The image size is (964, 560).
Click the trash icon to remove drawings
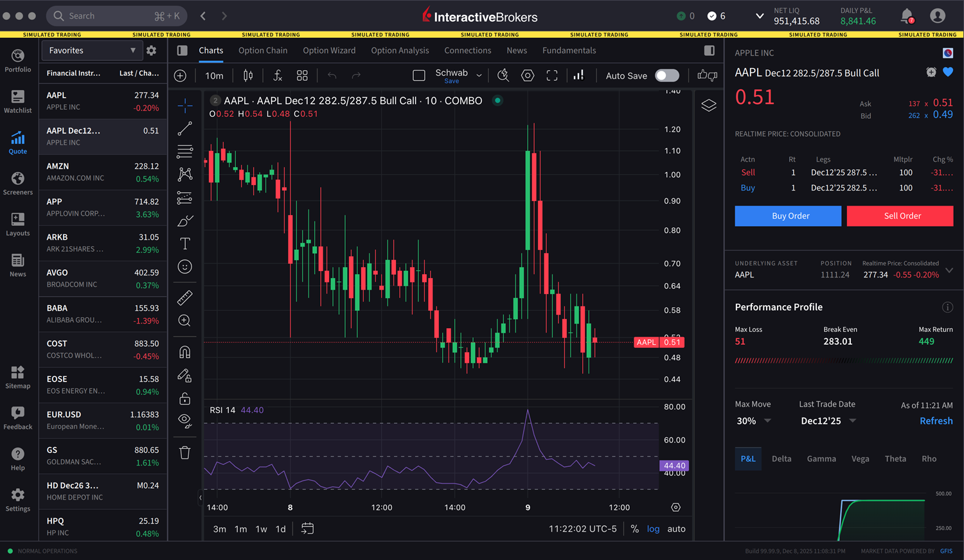[185, 453]
